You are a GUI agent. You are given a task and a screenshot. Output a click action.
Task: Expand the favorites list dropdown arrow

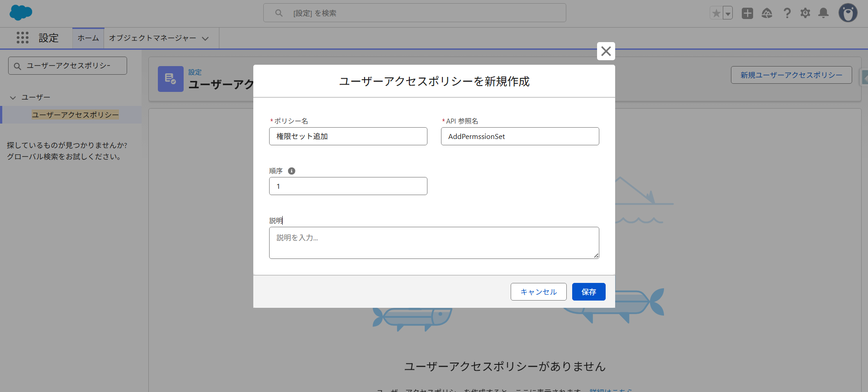[728, 14]
